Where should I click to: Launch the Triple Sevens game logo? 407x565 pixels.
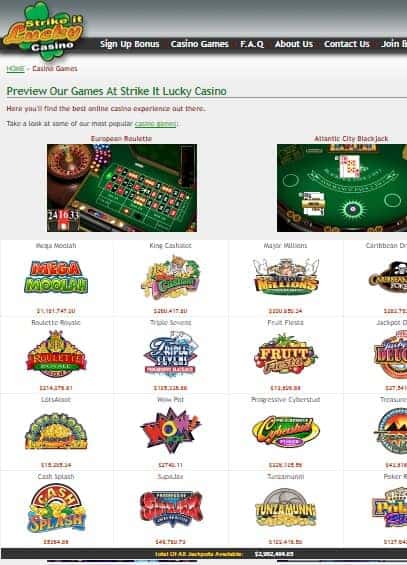(170, 354)
